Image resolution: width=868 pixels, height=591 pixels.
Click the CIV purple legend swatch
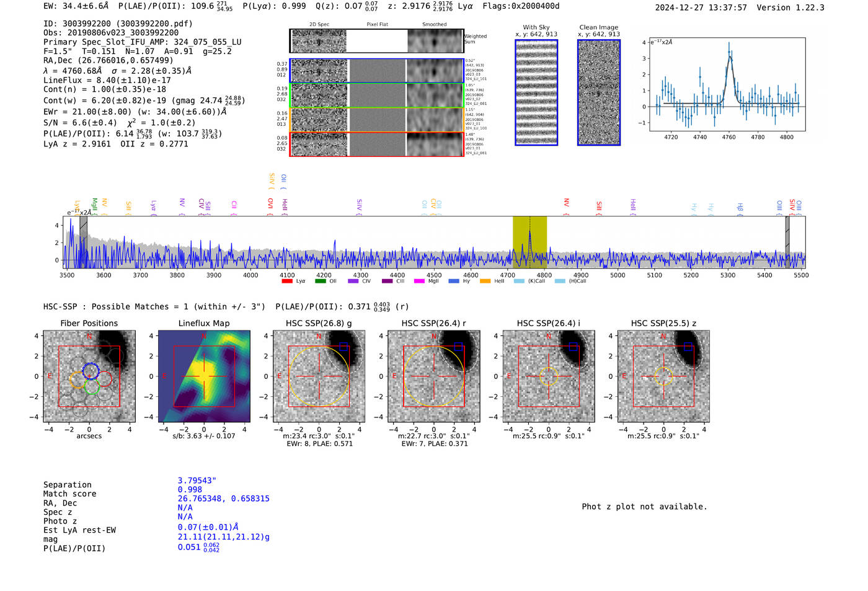coord(353,281)
